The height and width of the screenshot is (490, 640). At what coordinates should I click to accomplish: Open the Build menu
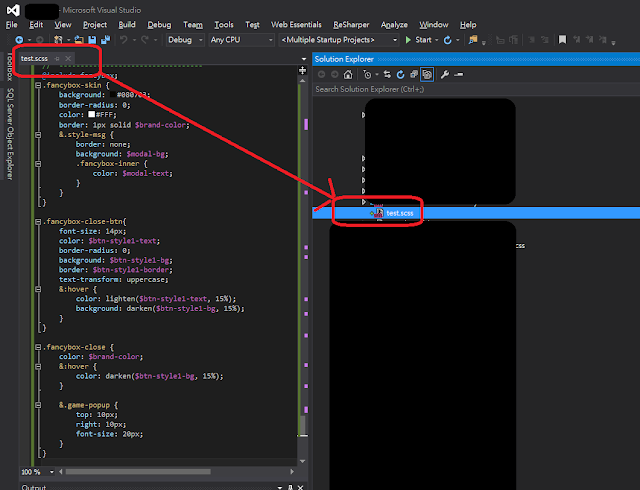coord(127,25)
